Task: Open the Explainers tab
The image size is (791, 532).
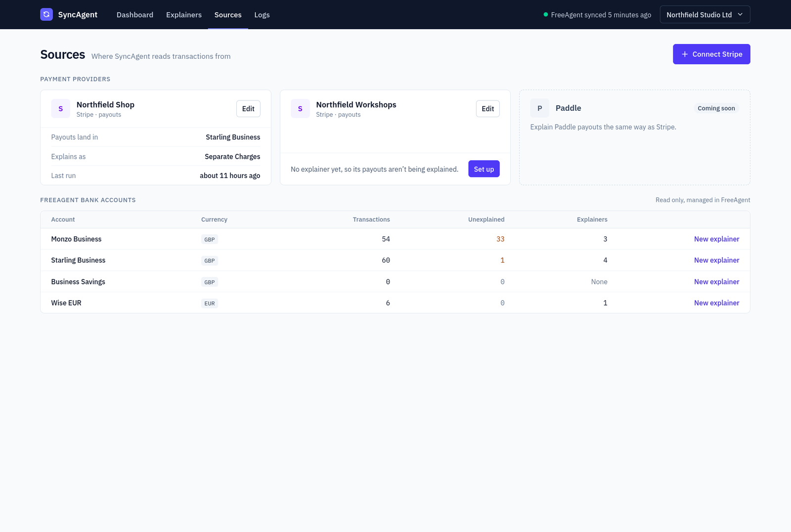Action: pyautogui.click(x=184, y=15)
